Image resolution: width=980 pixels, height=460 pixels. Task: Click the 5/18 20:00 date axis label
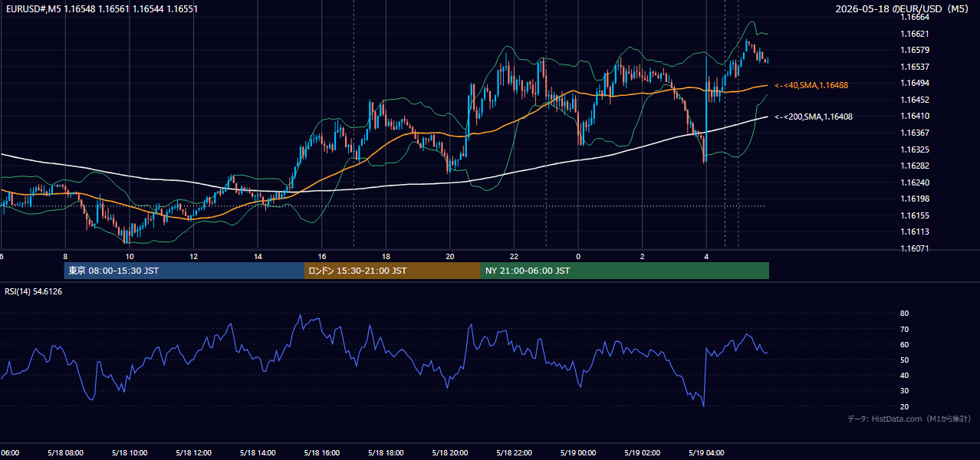[x=450, y=453]
